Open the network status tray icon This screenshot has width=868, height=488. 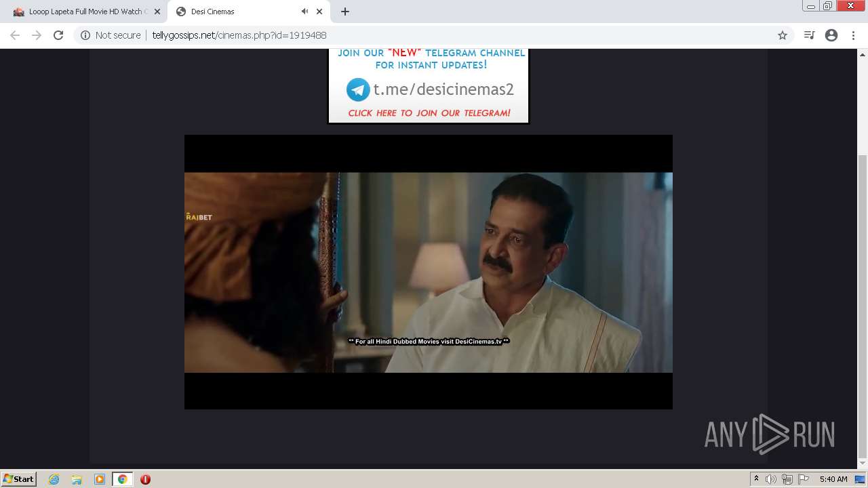787,479
